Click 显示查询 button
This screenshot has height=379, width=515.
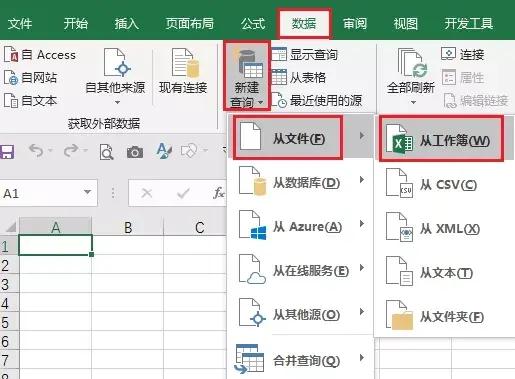click(x=305, y=54)
